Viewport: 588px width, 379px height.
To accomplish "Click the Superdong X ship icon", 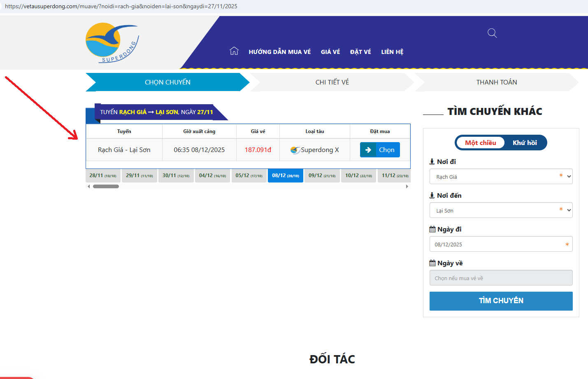I will point(295,150).
